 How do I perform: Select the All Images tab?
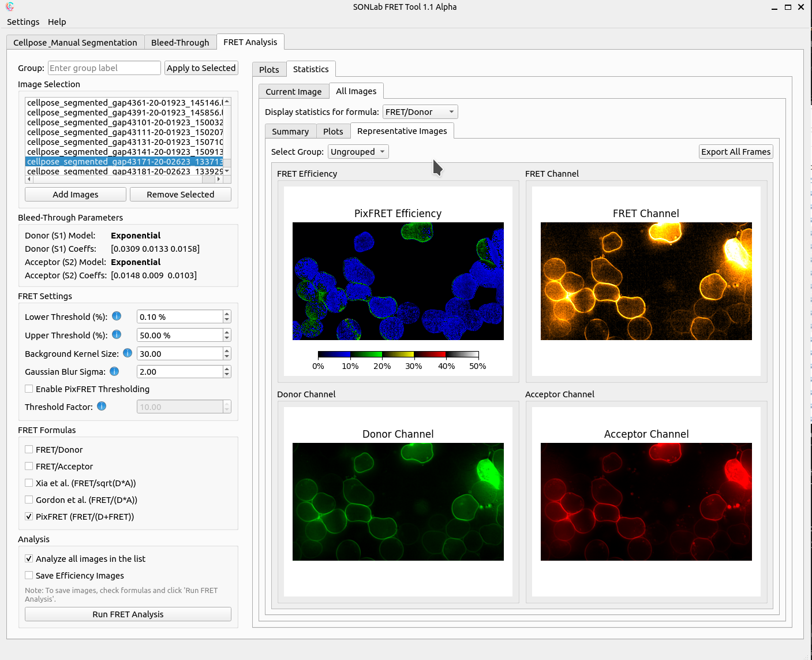click(x=356, y=91)
